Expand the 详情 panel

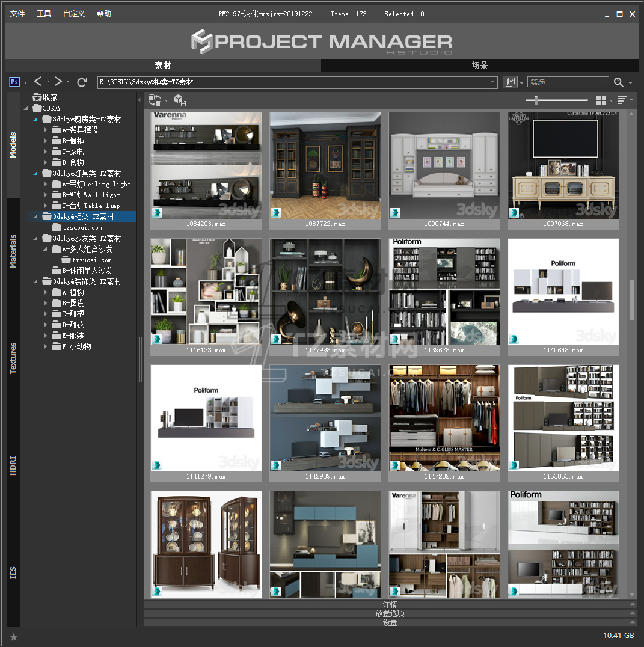[390, 604]
